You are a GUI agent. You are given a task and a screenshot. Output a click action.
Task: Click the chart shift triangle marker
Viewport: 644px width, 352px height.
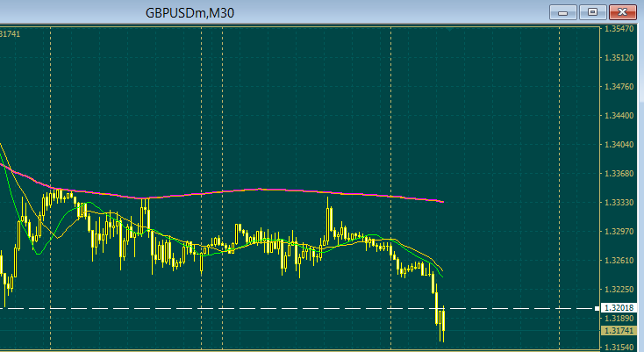click(x=451, y=30)
